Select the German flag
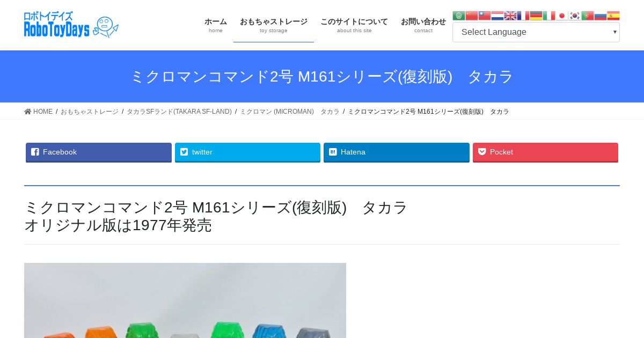Viewport: 644px width, 338px height. click(x=536, y=16)
